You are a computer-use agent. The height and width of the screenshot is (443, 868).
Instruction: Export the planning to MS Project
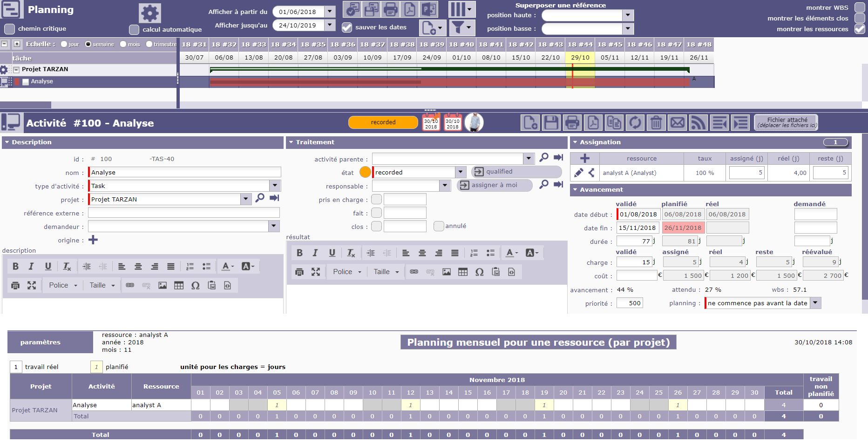click(x=428, y=9)
